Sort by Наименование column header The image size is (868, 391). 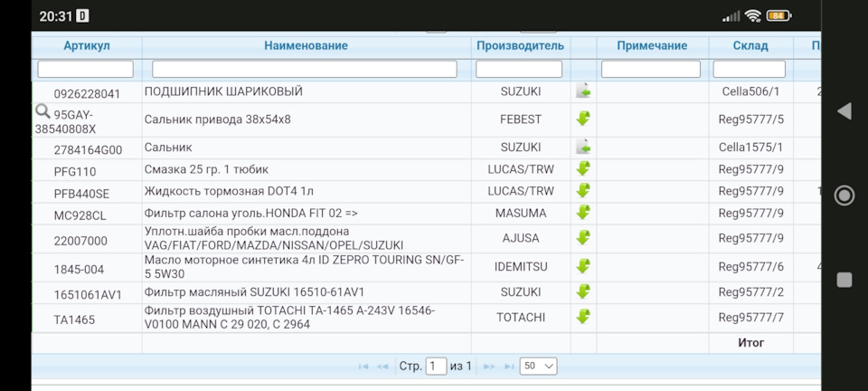point(307,46)
